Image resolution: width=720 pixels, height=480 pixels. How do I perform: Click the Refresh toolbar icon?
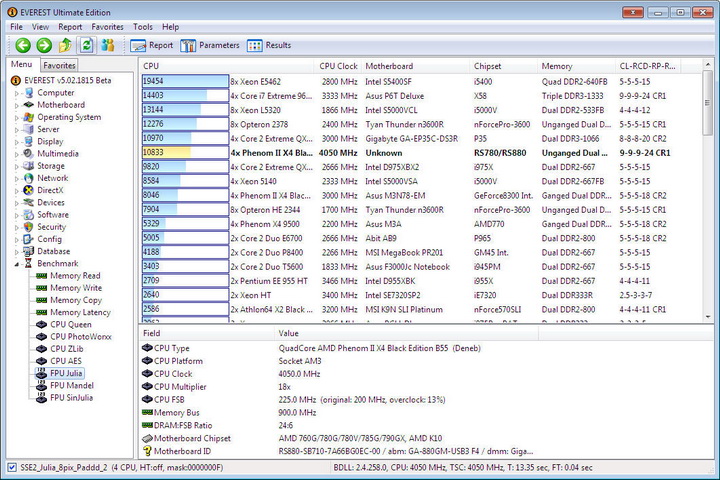coord(86,45)
